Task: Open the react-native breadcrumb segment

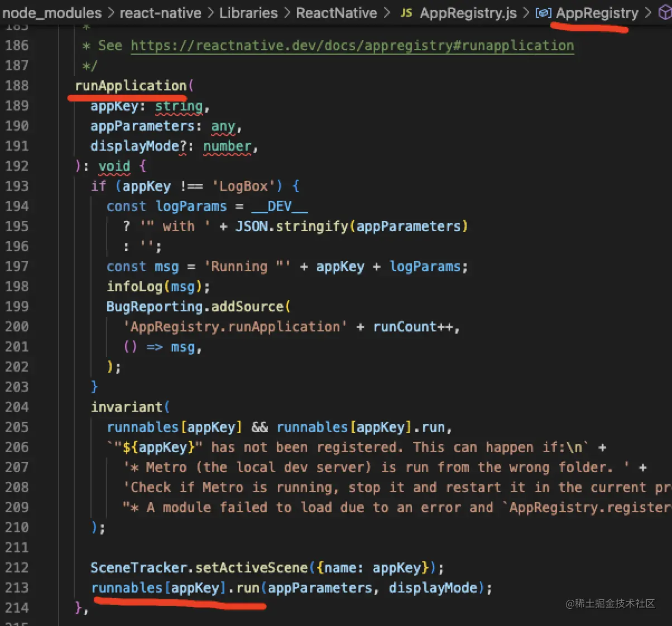Action: [x=160, y=13]
